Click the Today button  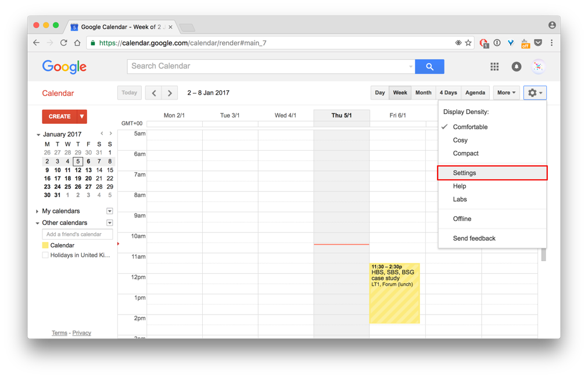(x=130, y=92)
